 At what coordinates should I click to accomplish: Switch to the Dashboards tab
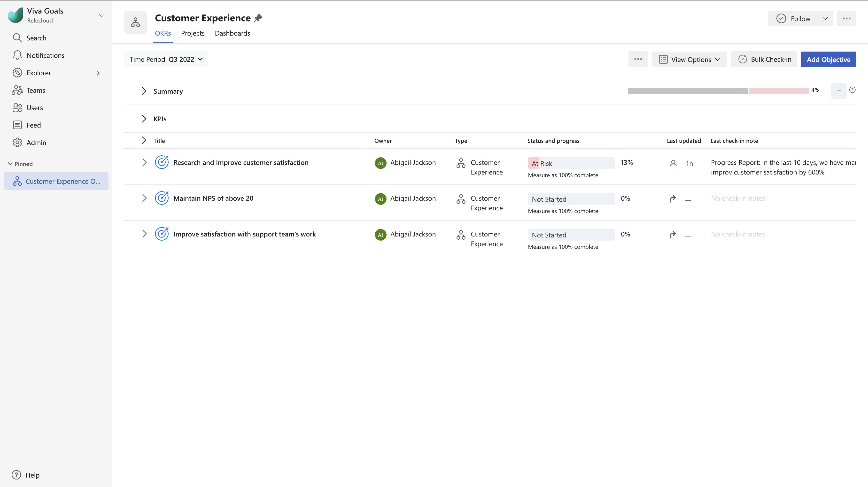click(x=232, y=33)
